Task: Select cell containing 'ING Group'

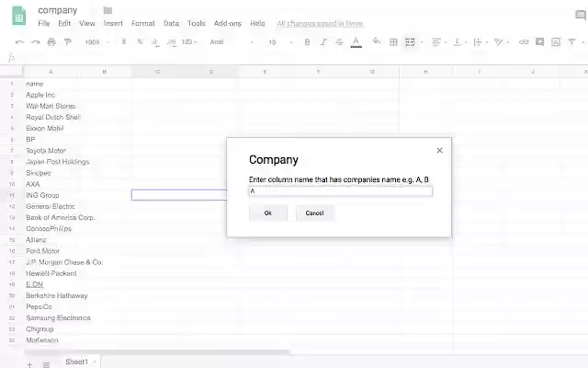Action: [x=51, y=195]
